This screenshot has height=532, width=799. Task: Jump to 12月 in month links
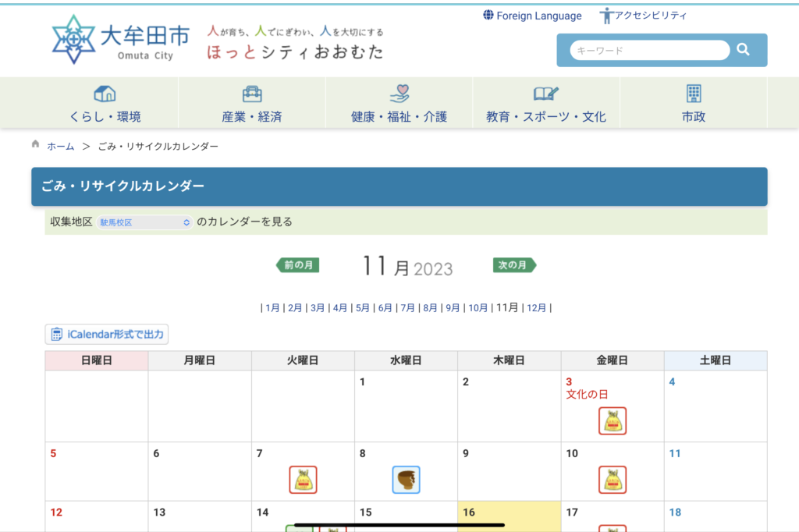click(537, 308)
